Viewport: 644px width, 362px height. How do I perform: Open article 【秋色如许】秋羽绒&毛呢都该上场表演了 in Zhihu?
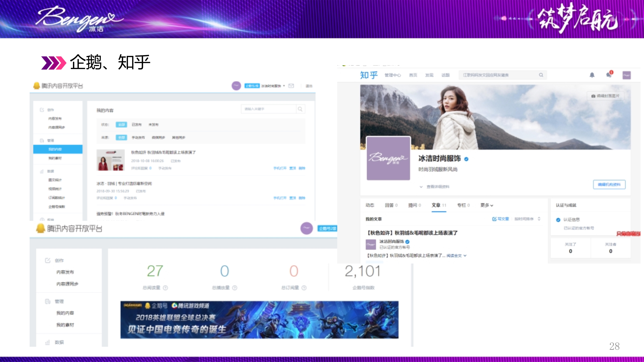[x=412, y=233]
